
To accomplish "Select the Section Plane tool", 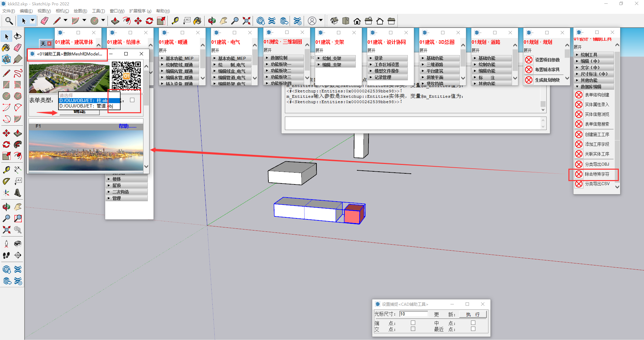I will [x=18, y=255].
